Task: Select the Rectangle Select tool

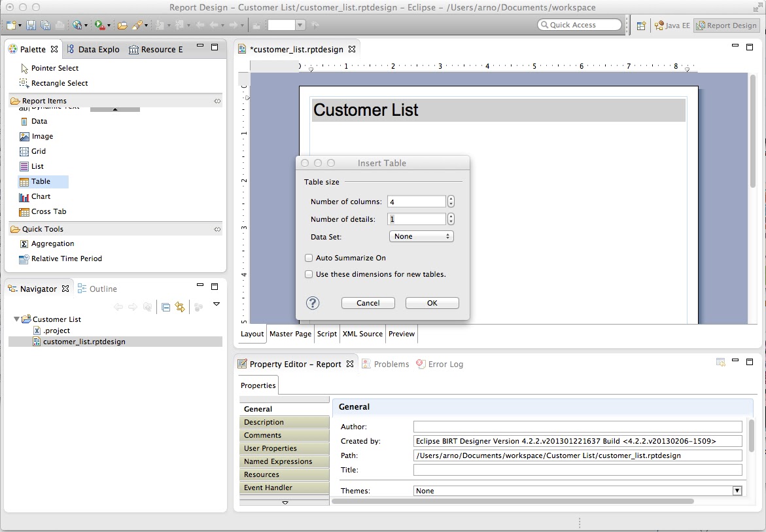Action: tap(54, 83)
